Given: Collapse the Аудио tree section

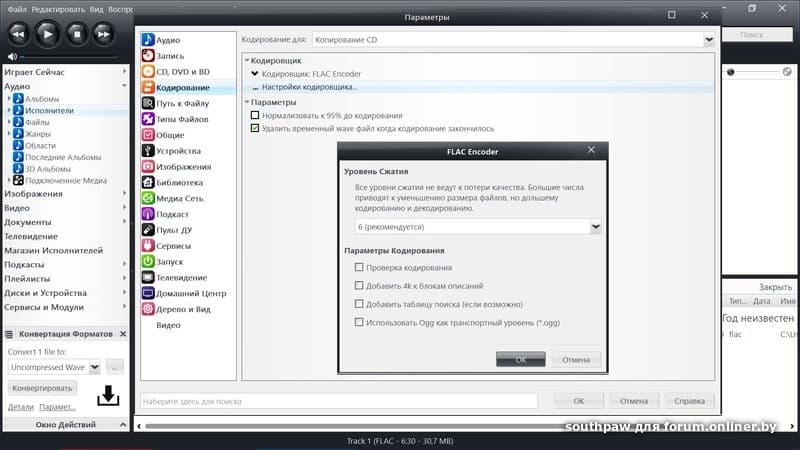Looking at the screenshot, I should (x=124, y=86).
